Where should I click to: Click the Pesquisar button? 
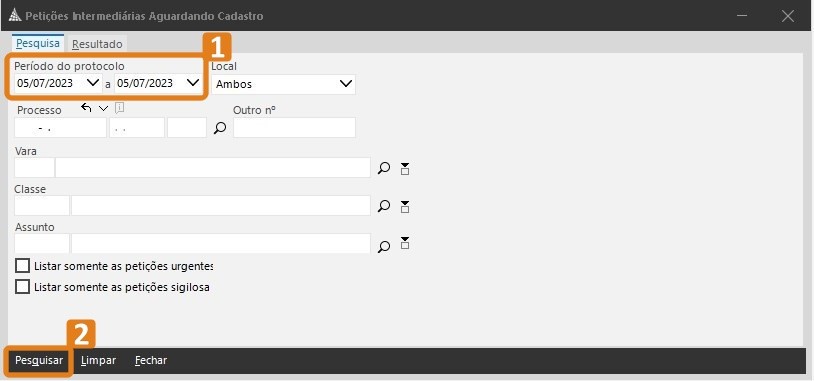pyautogui.click(x=39, y=360)
